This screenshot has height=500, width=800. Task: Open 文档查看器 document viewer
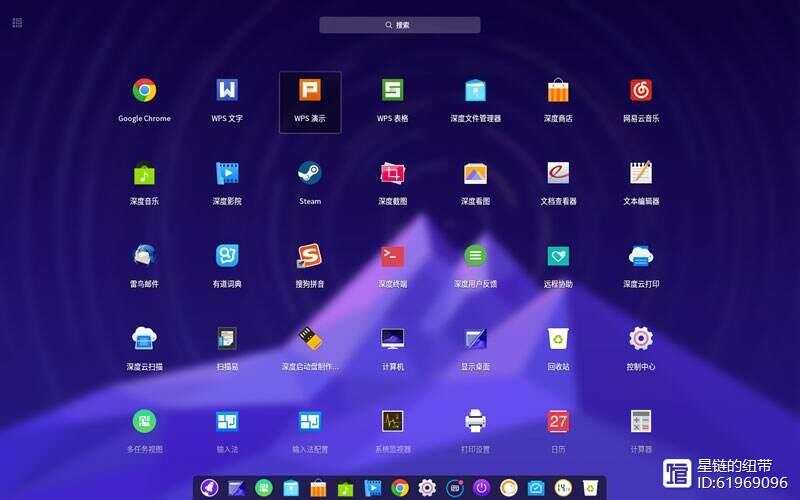point(558,173)
